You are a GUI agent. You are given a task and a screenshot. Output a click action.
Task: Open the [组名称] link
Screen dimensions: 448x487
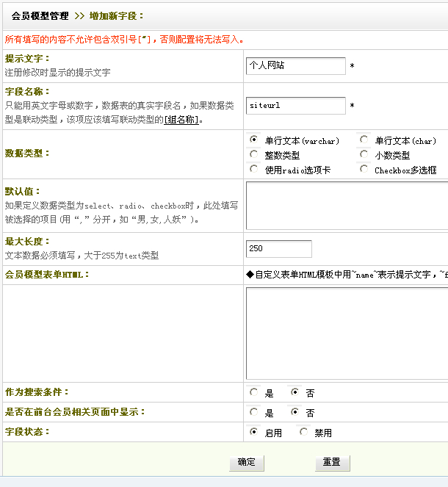pyautogui.click(x=180, y=120)
